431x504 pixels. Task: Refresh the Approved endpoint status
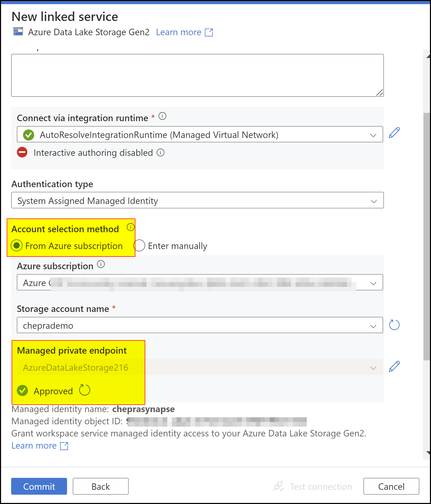point(85,390)
